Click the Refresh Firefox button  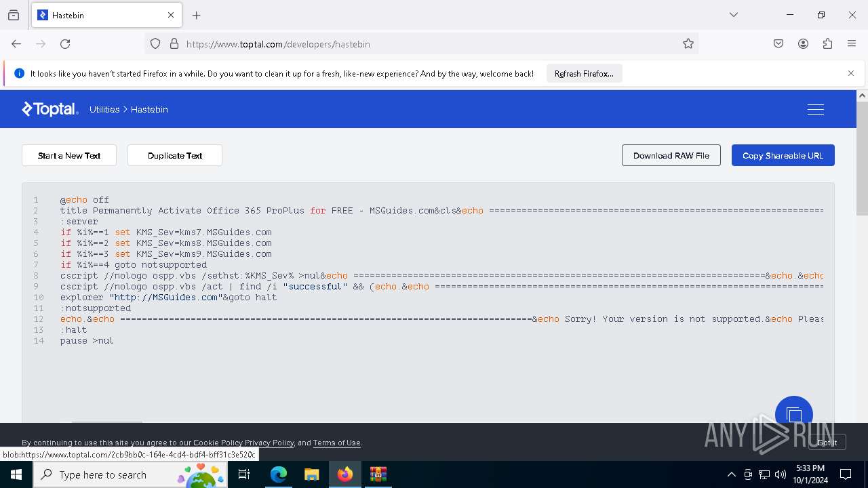pyautogui.click(x=584, y=74)
